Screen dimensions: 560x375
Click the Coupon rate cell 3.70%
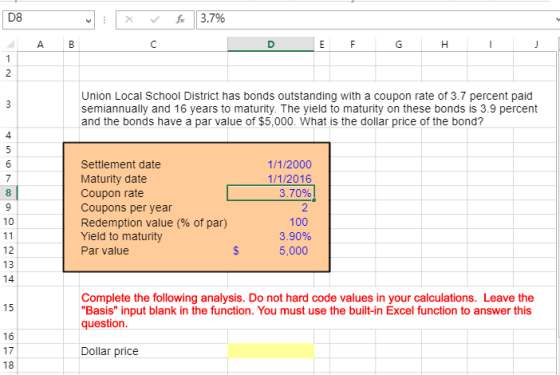point(271,193)
